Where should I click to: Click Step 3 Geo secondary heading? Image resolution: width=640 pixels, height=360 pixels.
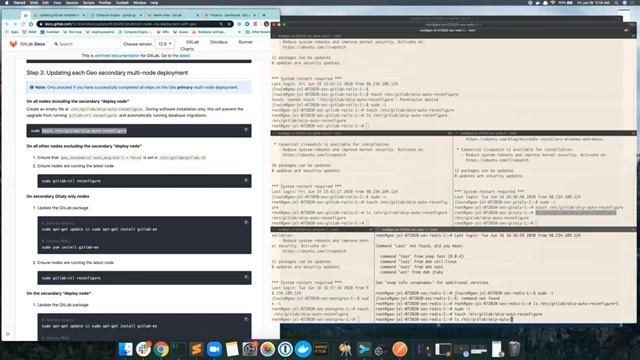pos(107,73)
